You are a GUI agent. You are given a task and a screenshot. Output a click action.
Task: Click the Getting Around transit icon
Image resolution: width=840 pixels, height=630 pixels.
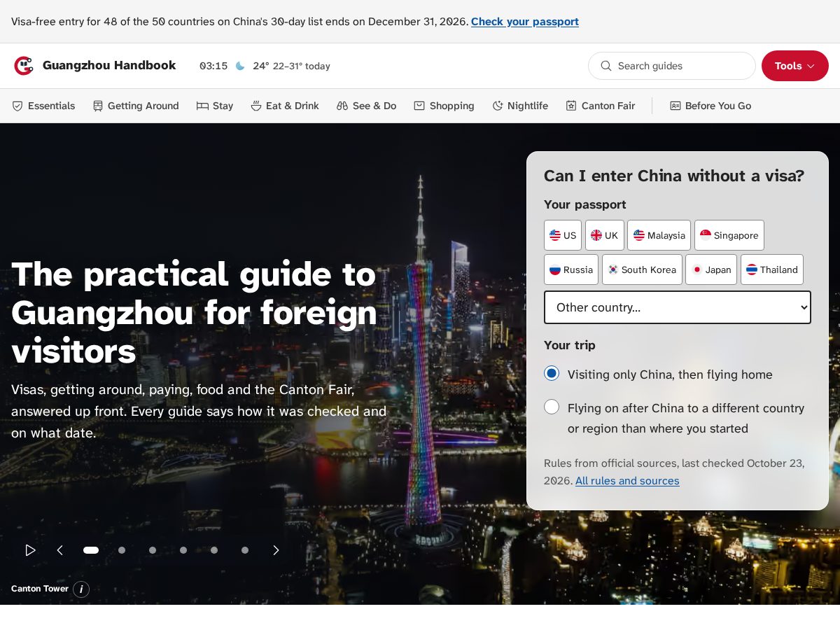[98, 106]
